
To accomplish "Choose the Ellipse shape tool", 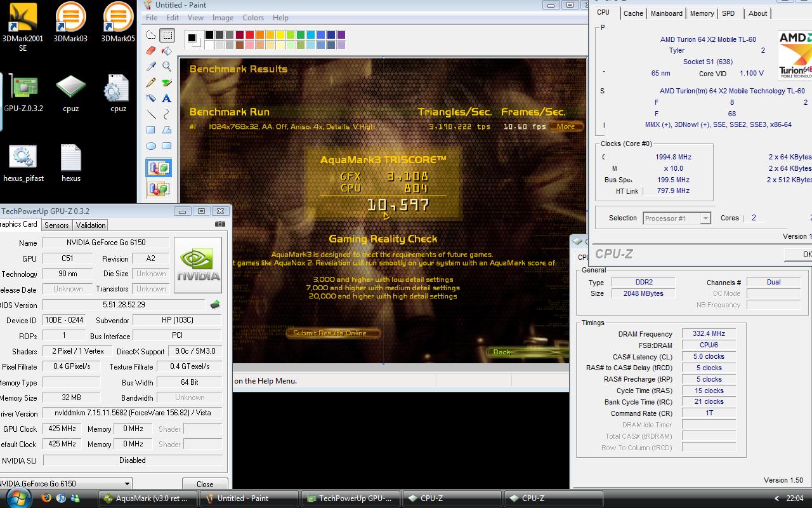I will [x=151, y=146].
